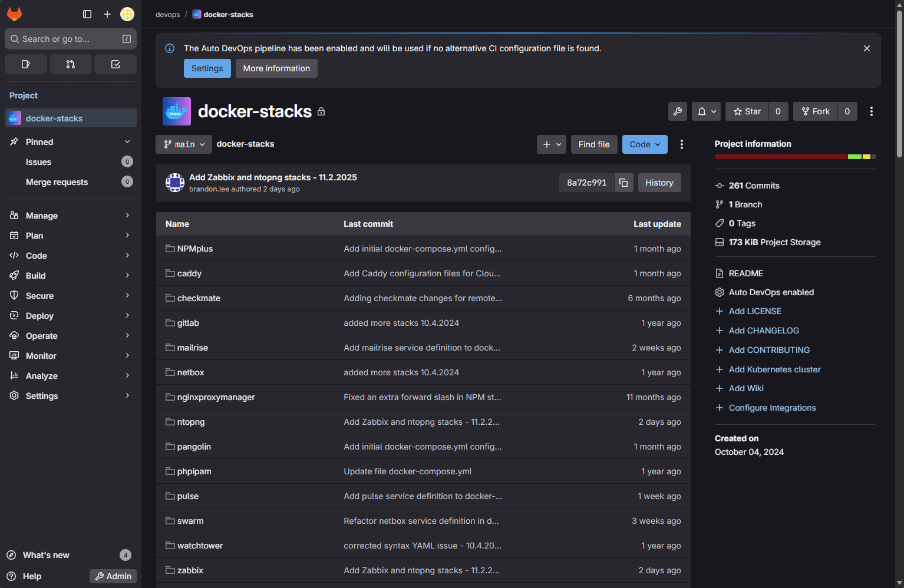Select Deploy in the sidebar menu
The width and height of the screenshot is (904, 588).
(x=39, y=315)
